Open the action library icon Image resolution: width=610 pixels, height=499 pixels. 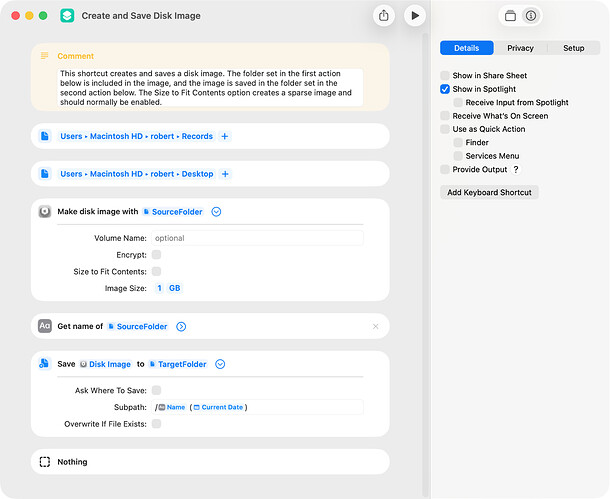coord(510,16)
